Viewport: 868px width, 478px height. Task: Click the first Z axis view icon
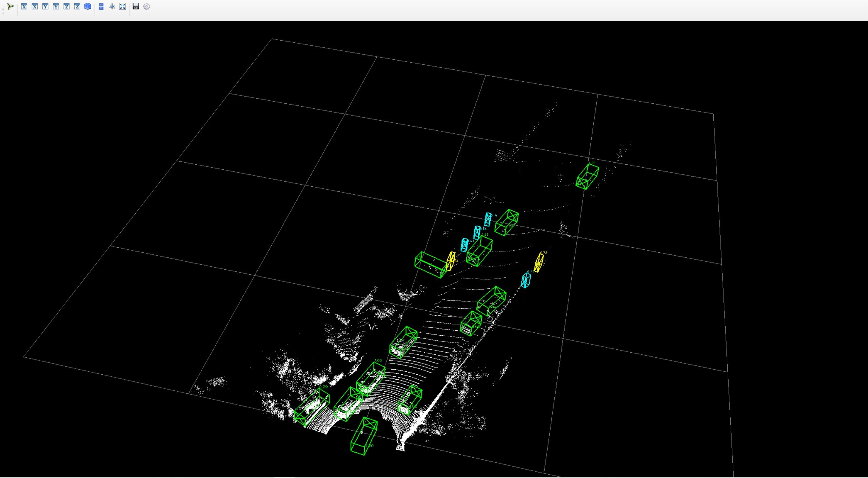(66, 6)
